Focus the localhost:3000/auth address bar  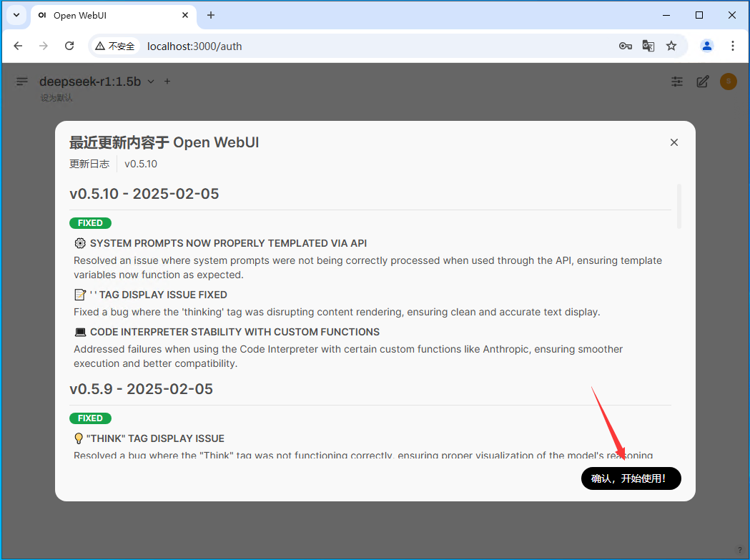click(194, 46)
